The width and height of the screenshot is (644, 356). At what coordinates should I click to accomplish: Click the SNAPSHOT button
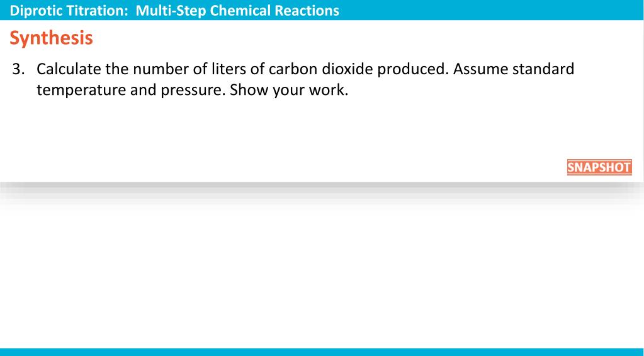(x=599, y=168)
